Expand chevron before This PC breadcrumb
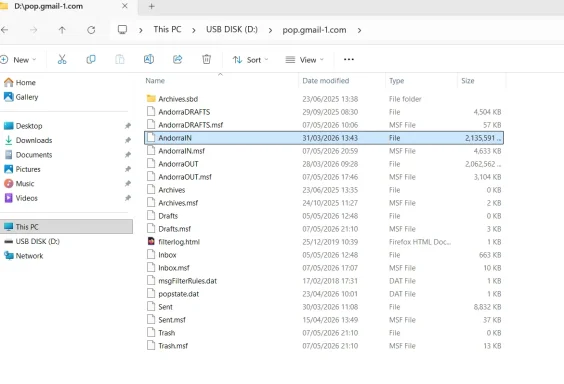Viewport: 564px width, 384px height. point(141,30)
